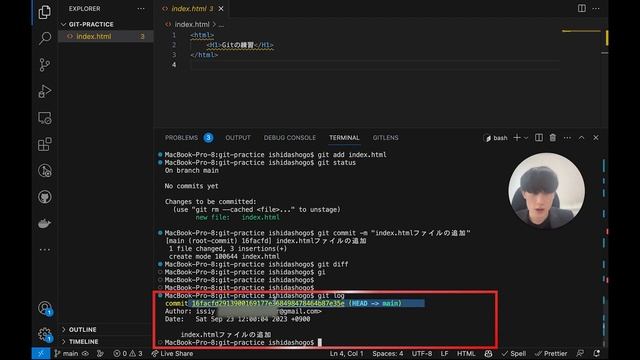The height and width of the screenshot is (360, 640).
Task: Open the Manage gear icon
Action: pos(44,335)
